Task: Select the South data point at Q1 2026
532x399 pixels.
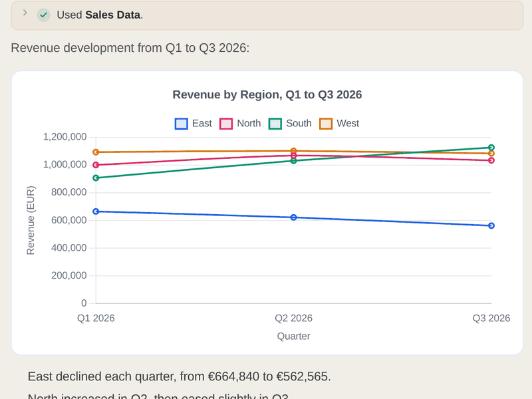Action: coord(96,178)
